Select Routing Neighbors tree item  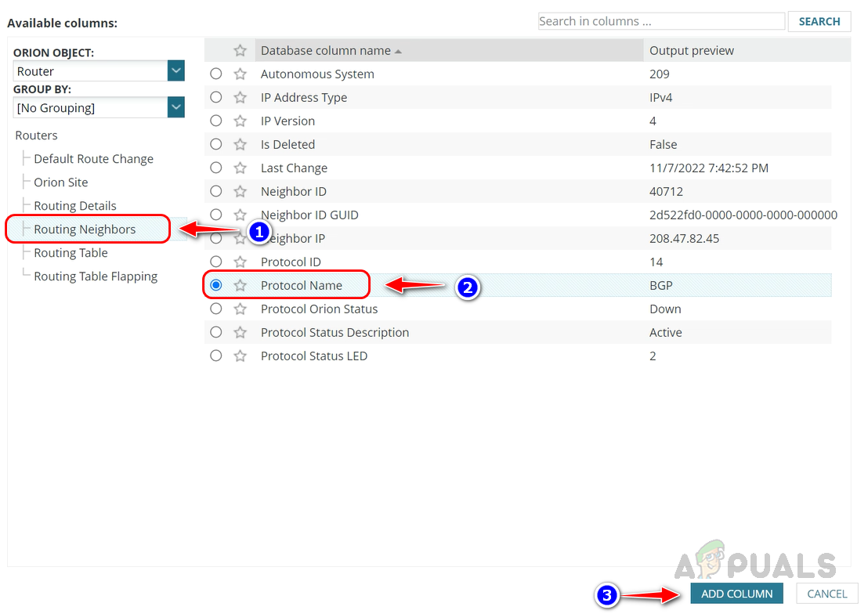[x=85, y=229]
